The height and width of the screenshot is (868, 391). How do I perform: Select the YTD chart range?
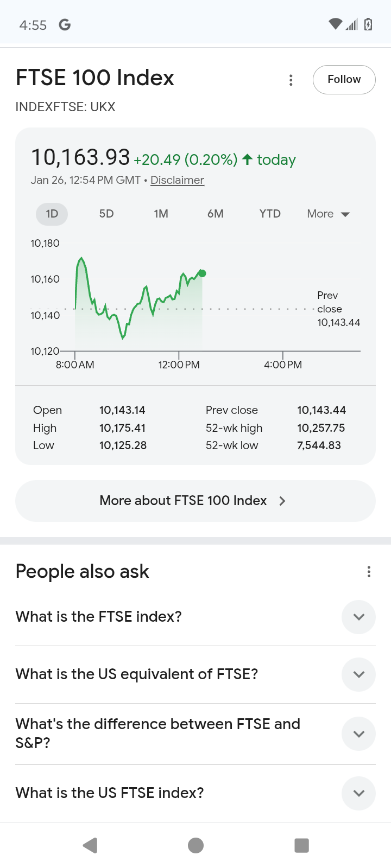click(x=270, y=214)
